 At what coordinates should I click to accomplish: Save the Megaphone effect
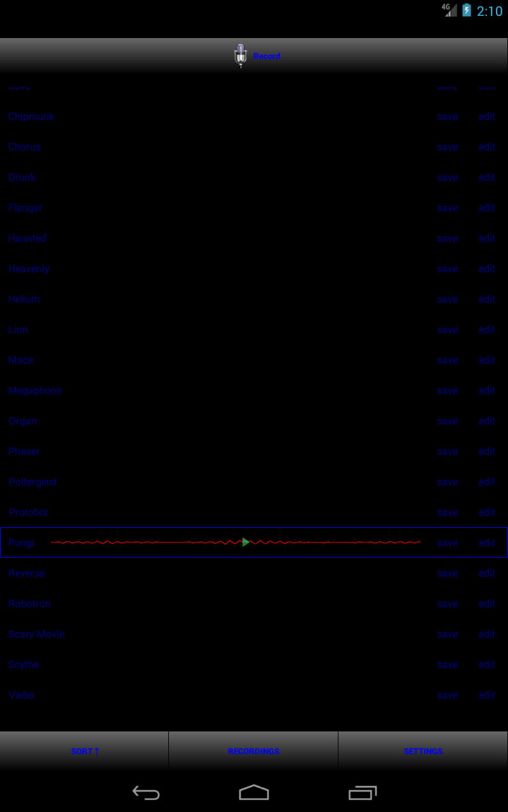click(x=448, y=391)
